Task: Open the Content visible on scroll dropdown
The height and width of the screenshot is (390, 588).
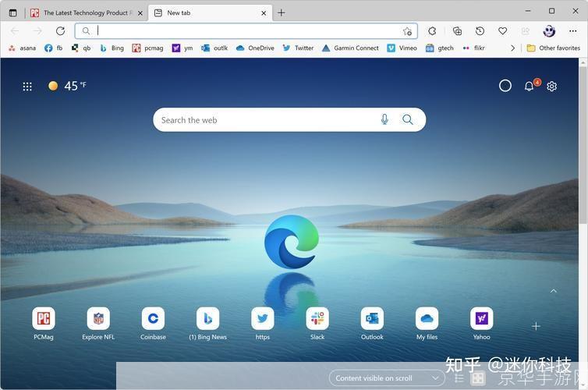Action: pos(386,378)
